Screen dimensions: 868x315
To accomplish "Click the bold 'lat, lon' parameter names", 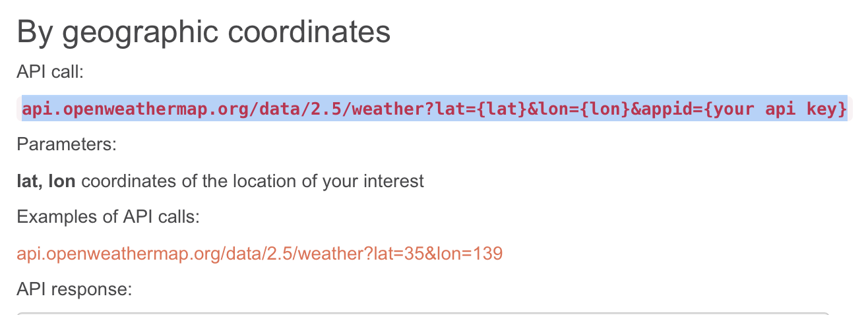I will 46,181.
